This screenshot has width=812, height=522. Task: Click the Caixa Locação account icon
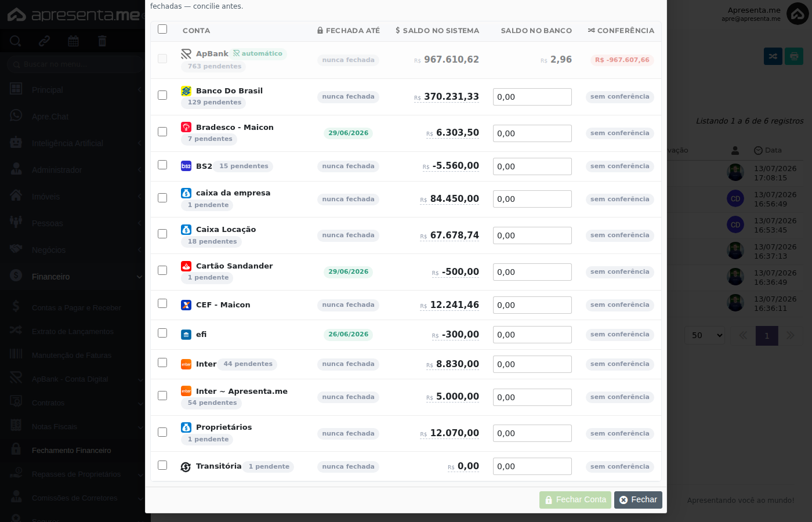pos(186,230)
